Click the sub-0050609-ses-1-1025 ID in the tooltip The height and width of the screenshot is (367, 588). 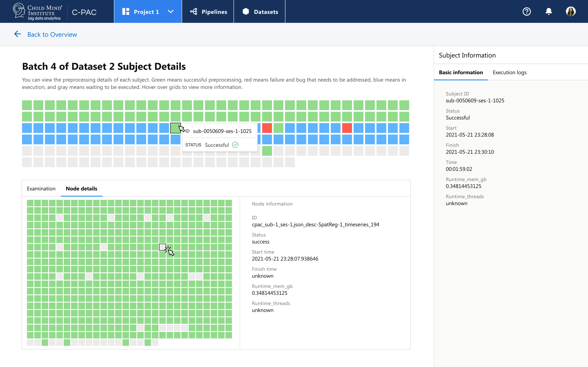(222, 131)
